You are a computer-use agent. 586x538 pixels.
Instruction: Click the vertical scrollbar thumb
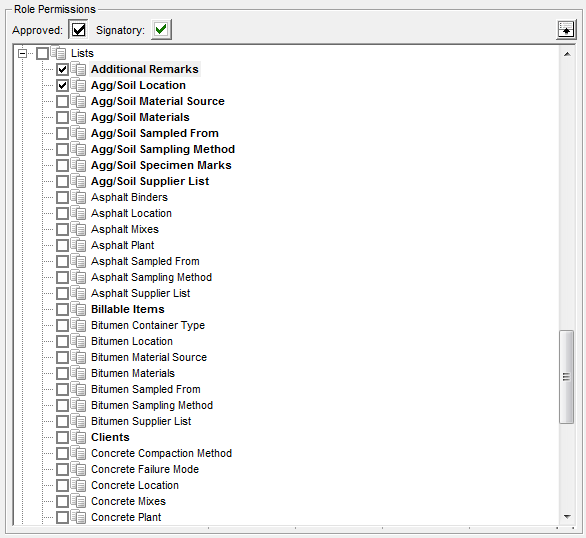[567, 377]
